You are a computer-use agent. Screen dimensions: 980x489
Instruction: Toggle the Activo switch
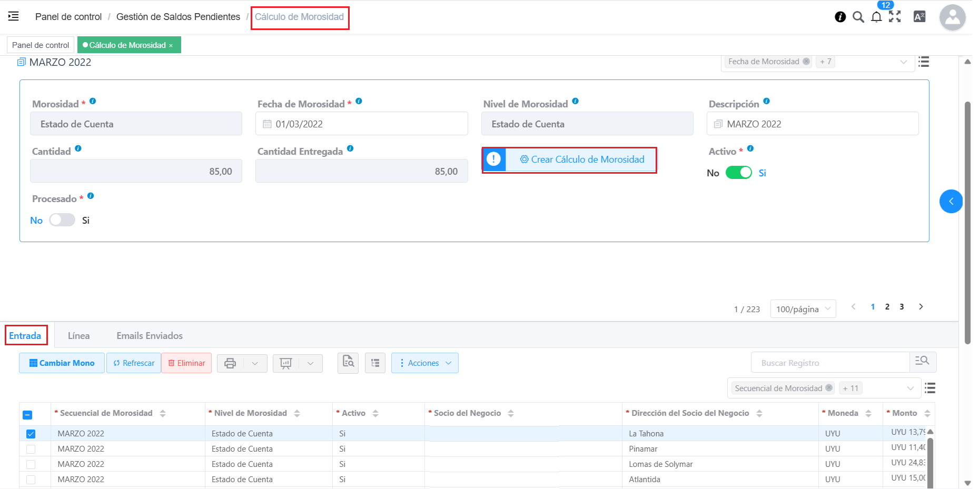pos(738,173)
